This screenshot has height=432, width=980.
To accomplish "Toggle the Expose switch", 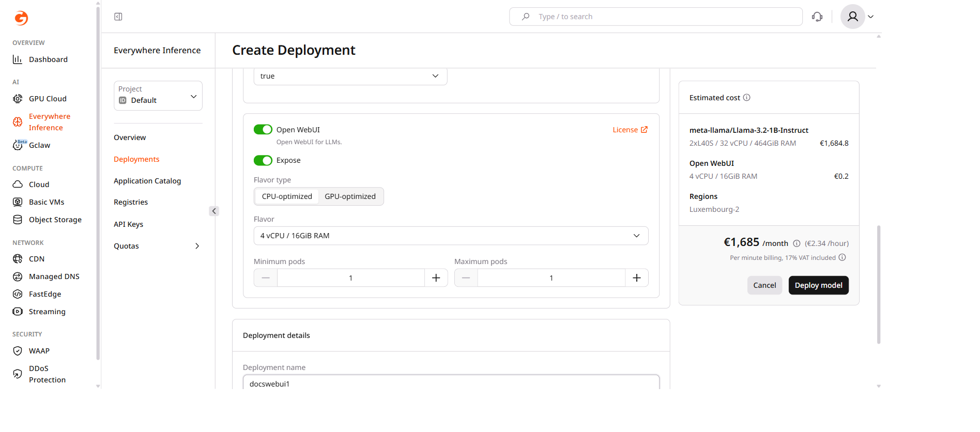I will click(x=263, y=160).
